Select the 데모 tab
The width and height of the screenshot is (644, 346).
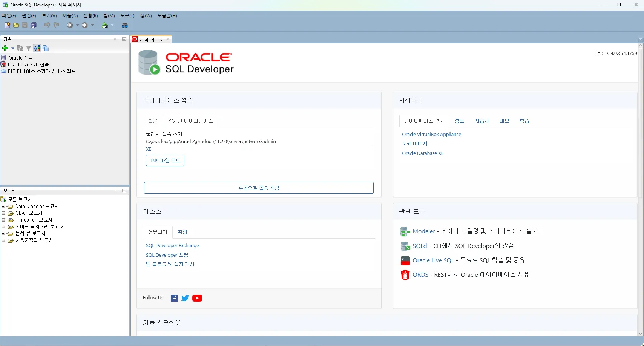click(504, 121)
